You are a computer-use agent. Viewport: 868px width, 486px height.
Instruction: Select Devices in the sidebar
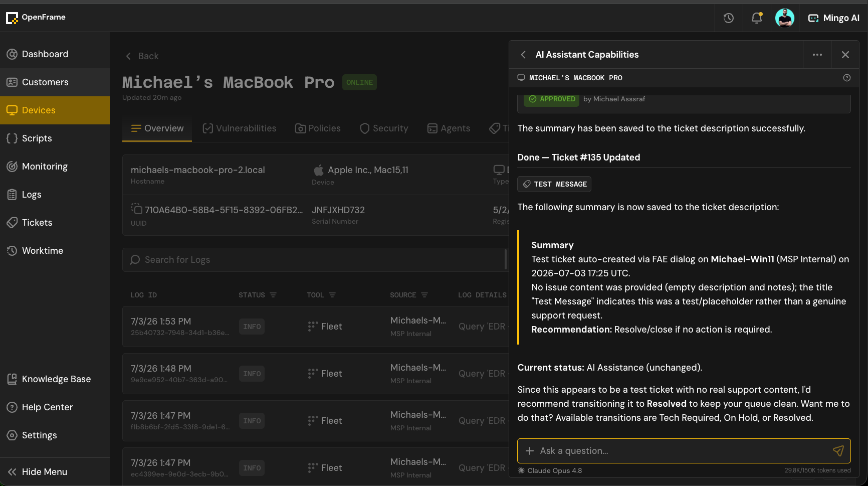tap(55, 110)
